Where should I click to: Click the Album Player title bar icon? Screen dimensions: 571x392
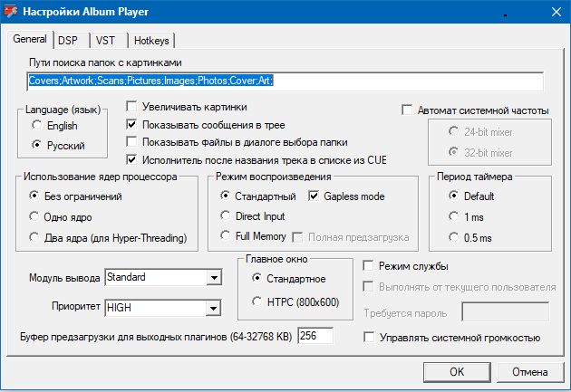12,10
